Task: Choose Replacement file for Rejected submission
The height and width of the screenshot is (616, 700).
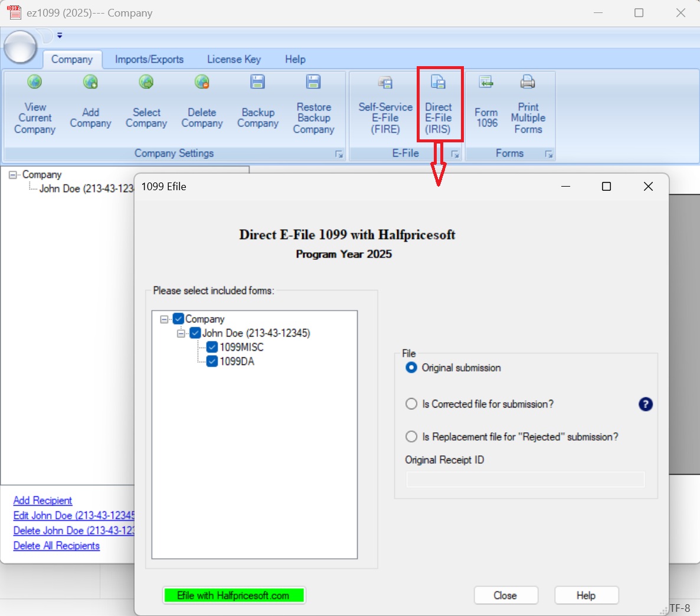Action: [411, 437]
